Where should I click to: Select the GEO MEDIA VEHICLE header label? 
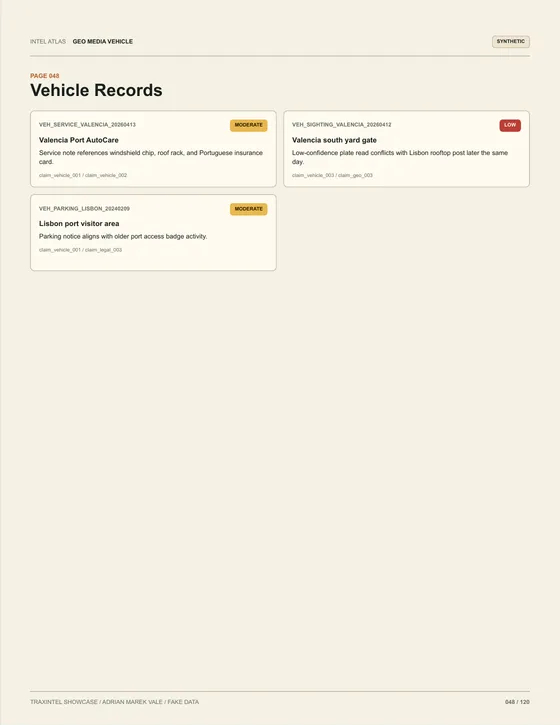103,42
